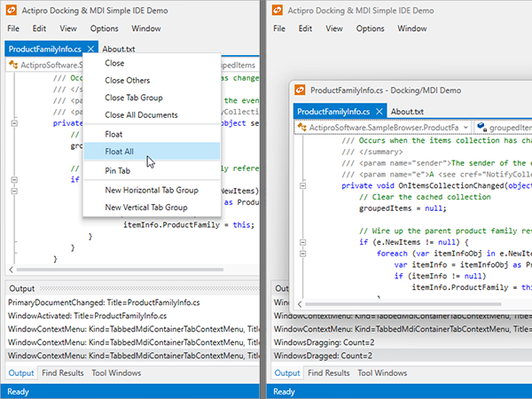Close ProductFamilyInfo.cs tab in floating window
532x399 pixels.
pyautogui.click(x=379, y=112)
